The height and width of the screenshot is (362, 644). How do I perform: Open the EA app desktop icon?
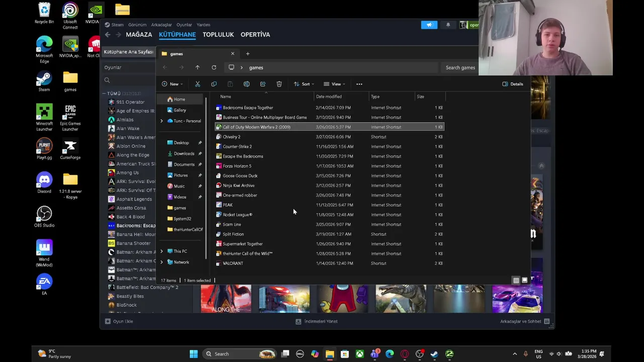coord(44,285)
